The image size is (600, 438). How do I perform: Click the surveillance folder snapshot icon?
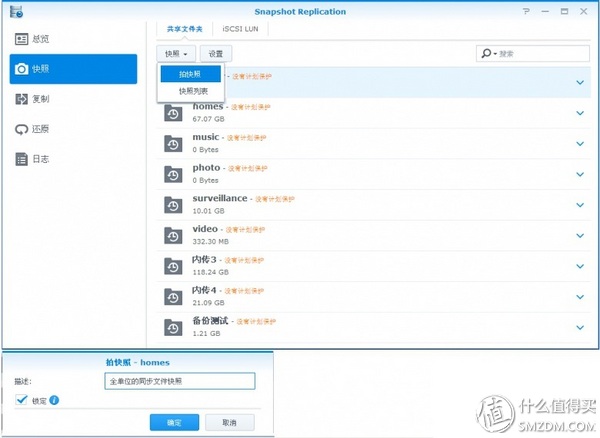tap(173, 205)
